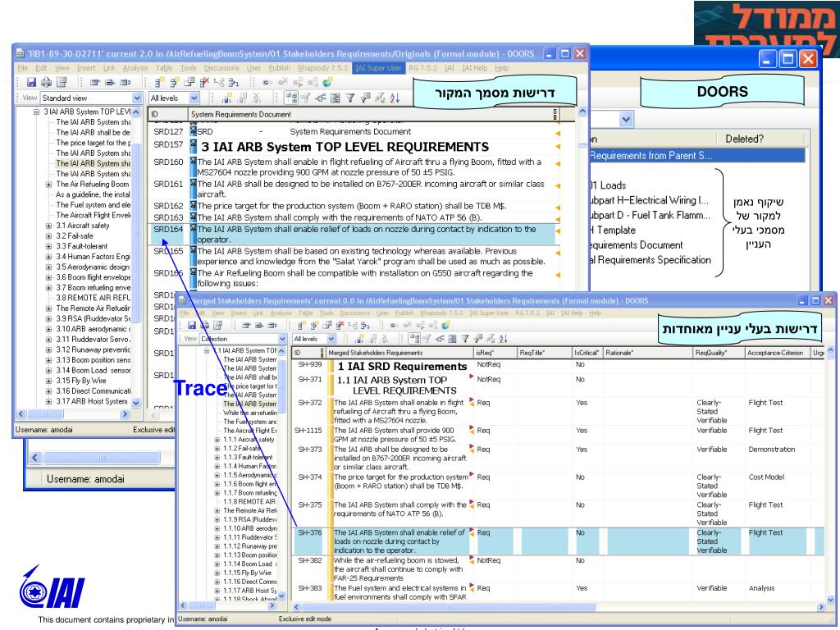
Task: Click the table layout icon left of funnel in RB1-89-30-D2711
Action: pos(336,98)
